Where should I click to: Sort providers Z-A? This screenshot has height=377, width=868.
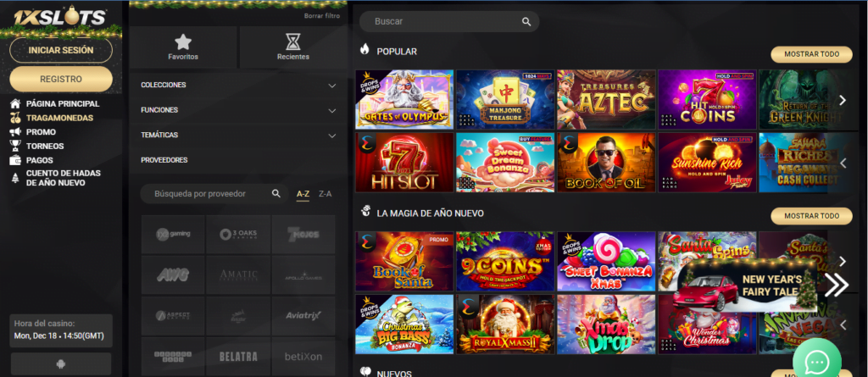(x=325, y=194)
